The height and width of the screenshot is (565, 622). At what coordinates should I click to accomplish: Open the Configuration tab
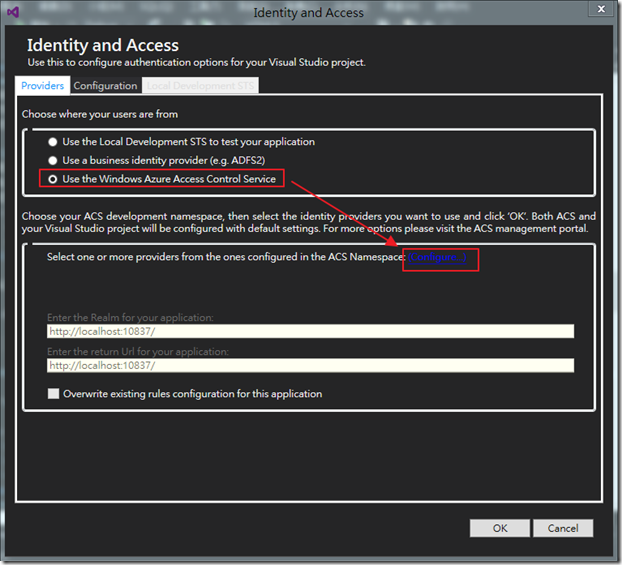point(106,86)
